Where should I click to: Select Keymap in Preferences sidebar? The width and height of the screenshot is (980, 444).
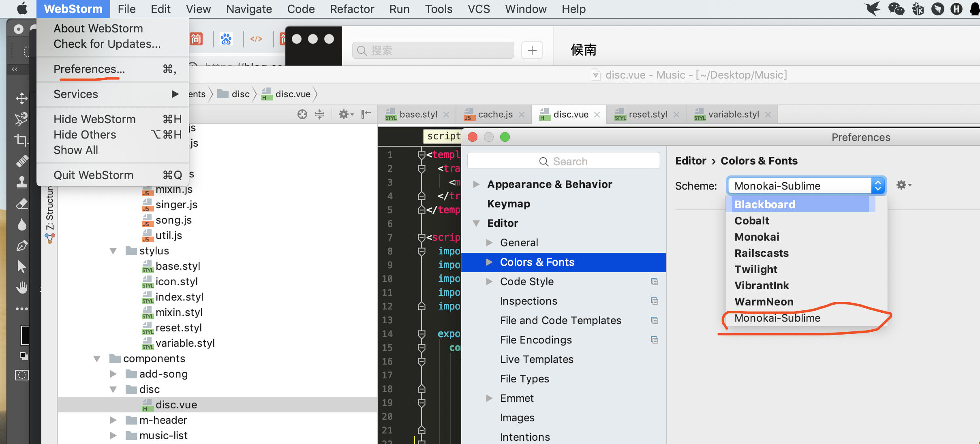click(508, 204)
